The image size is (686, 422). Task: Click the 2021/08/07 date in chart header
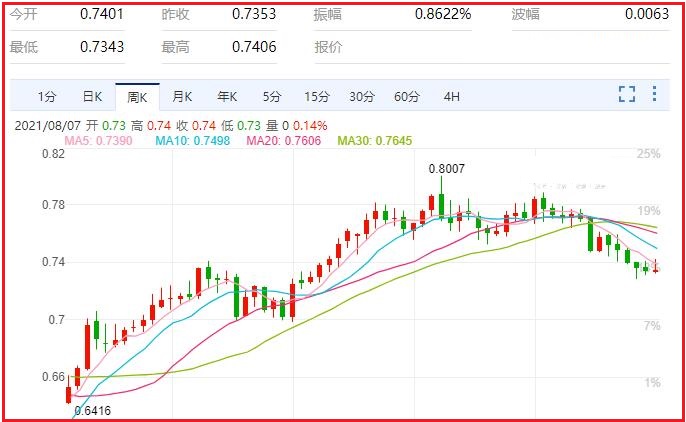click(48, 126)
